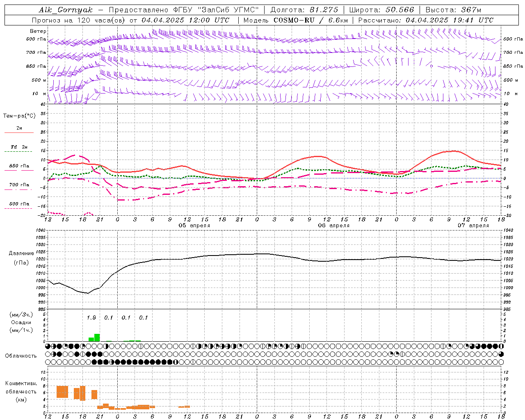Viewport: 525px width, 420px height.
Task: Click the (мм/1ч.) precipitation unit label
Action: pos(21,330)
